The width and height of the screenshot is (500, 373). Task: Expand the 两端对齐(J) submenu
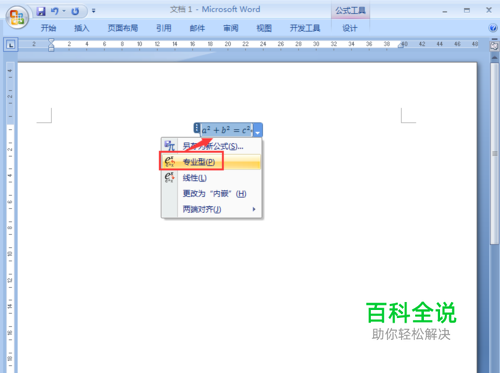[212, 209]
